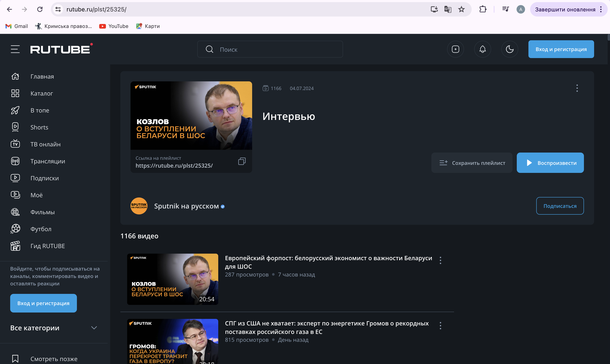Click the Смотреть позже bookmark icon
610x364 pixels.
(15, 359)
